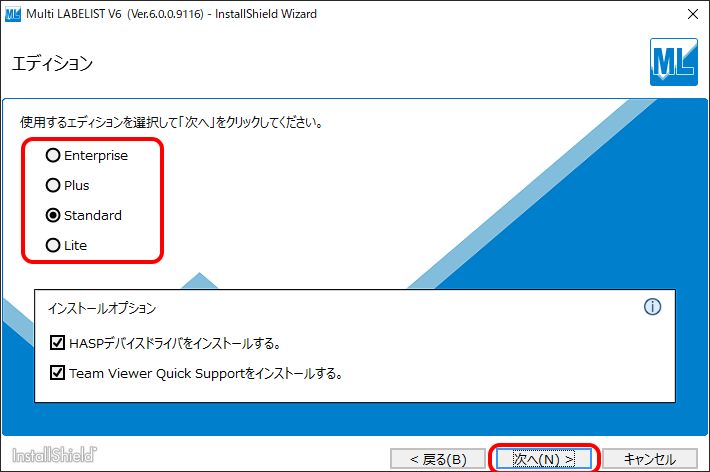This screenshot has width=710, height=472.
Task: Select the Standard edition radio button
Action: 53,215
